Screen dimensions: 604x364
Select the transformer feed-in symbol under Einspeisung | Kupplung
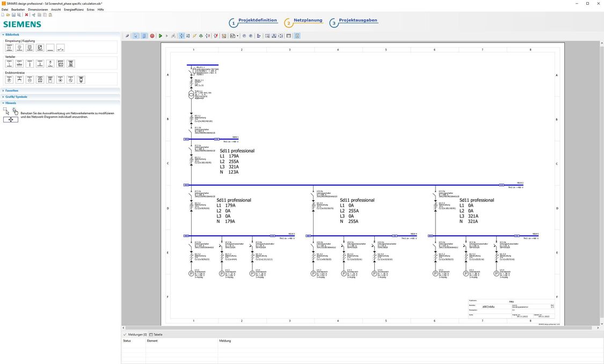tap(9, 48)
